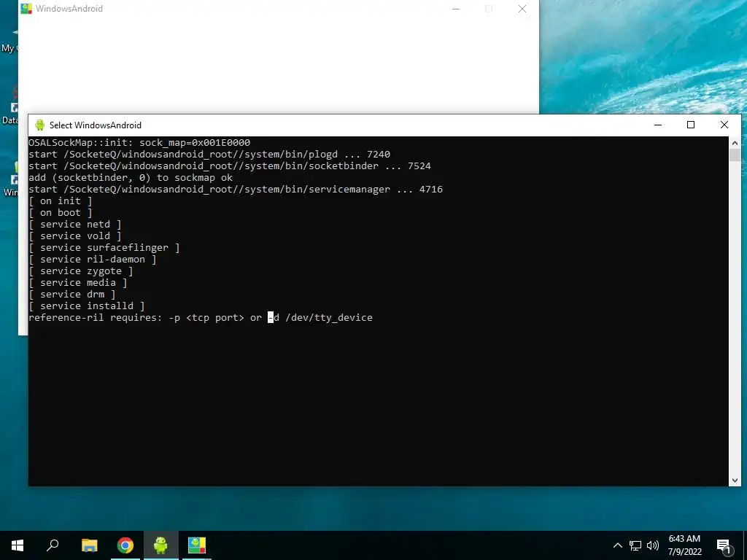Close the background WindowsAndroid window
The width and height of the screenshot is (747, 560).
[x=522, y=9]
